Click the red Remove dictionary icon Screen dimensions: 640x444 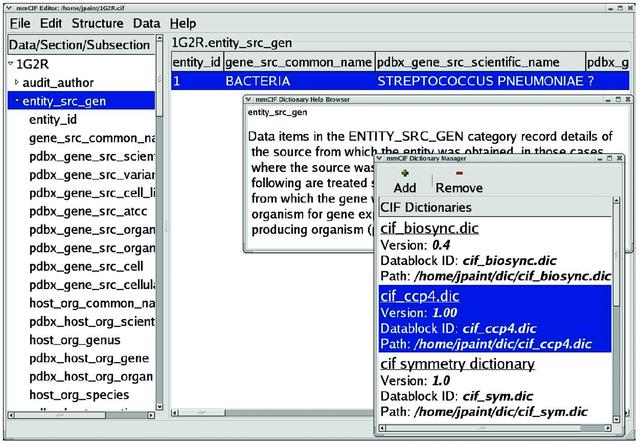[459, 173]
